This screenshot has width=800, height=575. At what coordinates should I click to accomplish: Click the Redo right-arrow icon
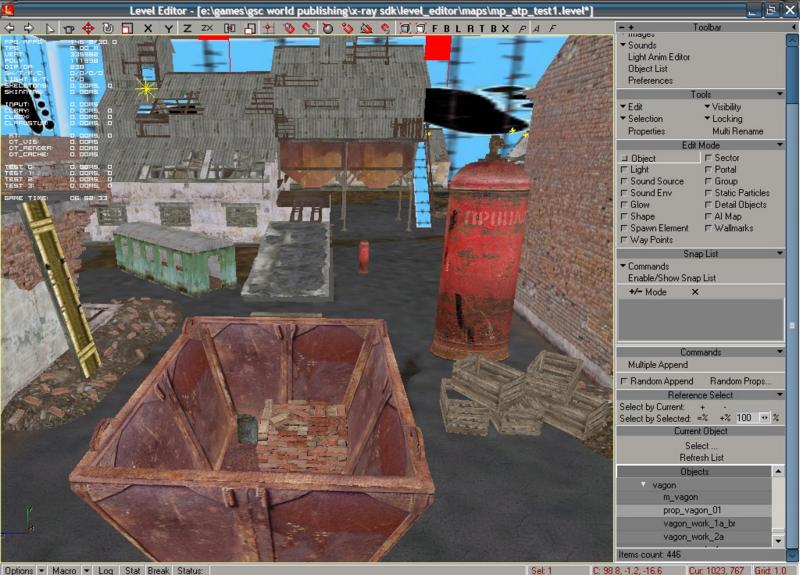[29, 29]
